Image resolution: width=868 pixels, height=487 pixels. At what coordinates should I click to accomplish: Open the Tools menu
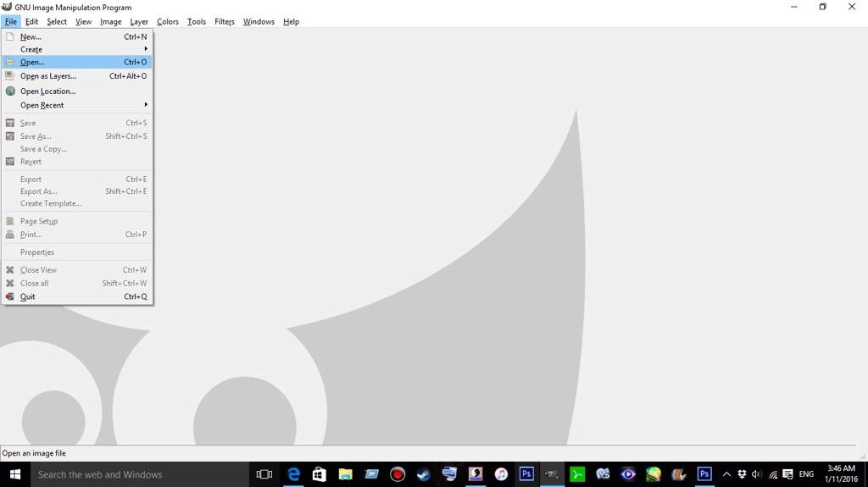(x=197, y=21)
